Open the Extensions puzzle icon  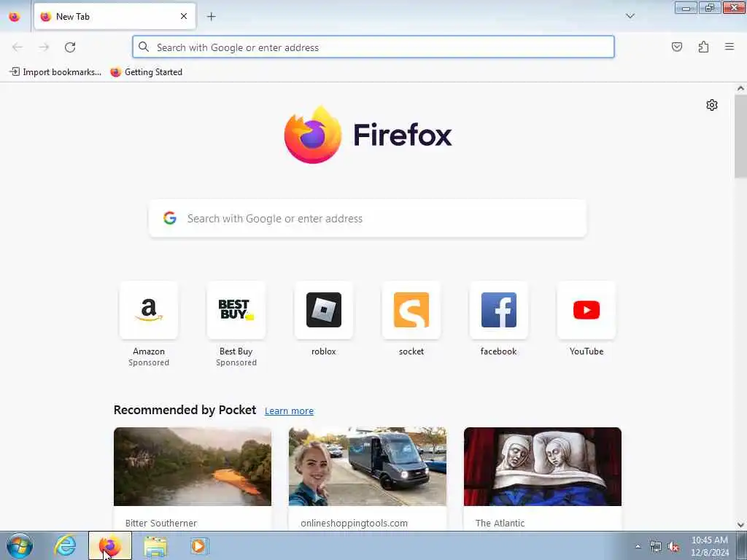(703, 47)
